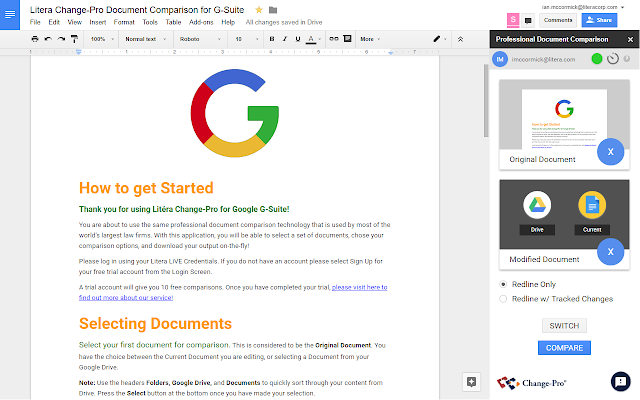
Task: Click the COMPARE button
Action: (564, 348)
